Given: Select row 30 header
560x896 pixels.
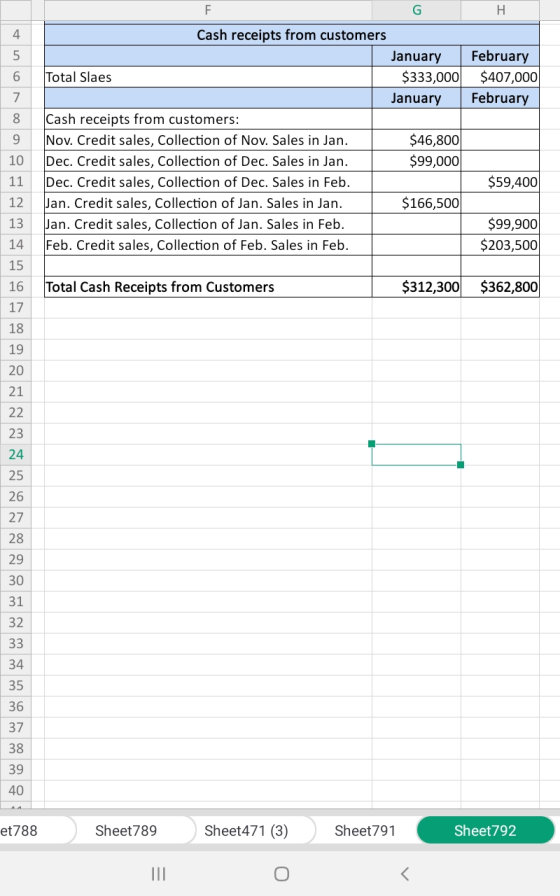Looking at the screenshot, I should click(16, 581).
